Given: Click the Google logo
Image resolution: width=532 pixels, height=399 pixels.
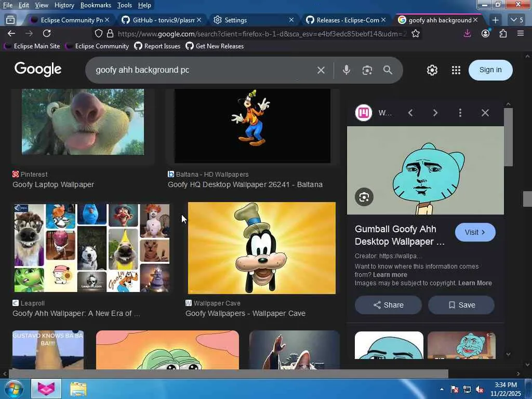Looking at the screenshot, I should tap(37, 69).
